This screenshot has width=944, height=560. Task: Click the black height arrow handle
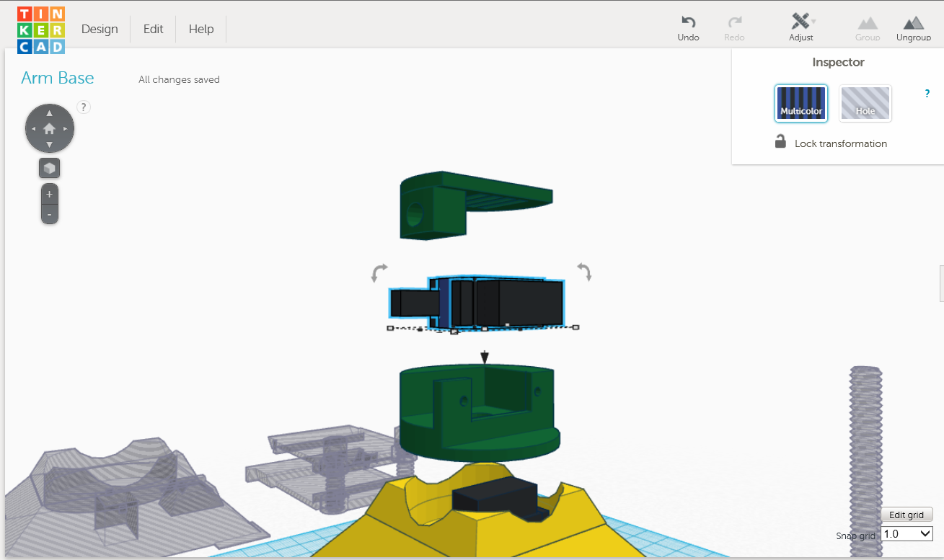(x=485, y=357)
